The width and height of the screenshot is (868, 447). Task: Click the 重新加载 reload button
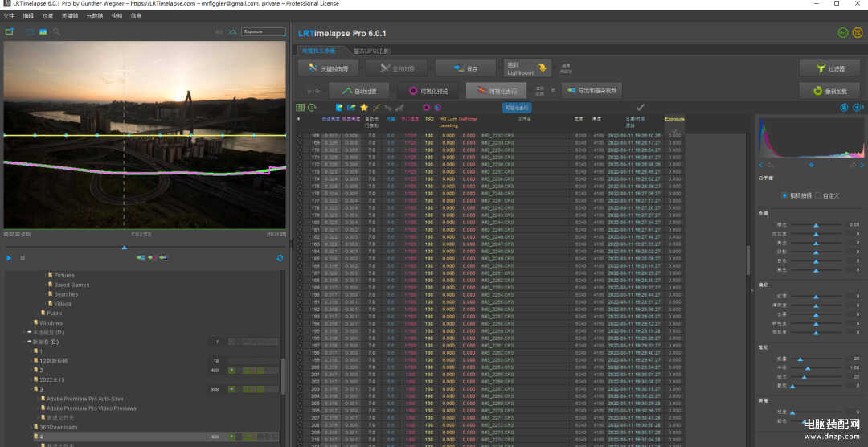tap(829, 91)
